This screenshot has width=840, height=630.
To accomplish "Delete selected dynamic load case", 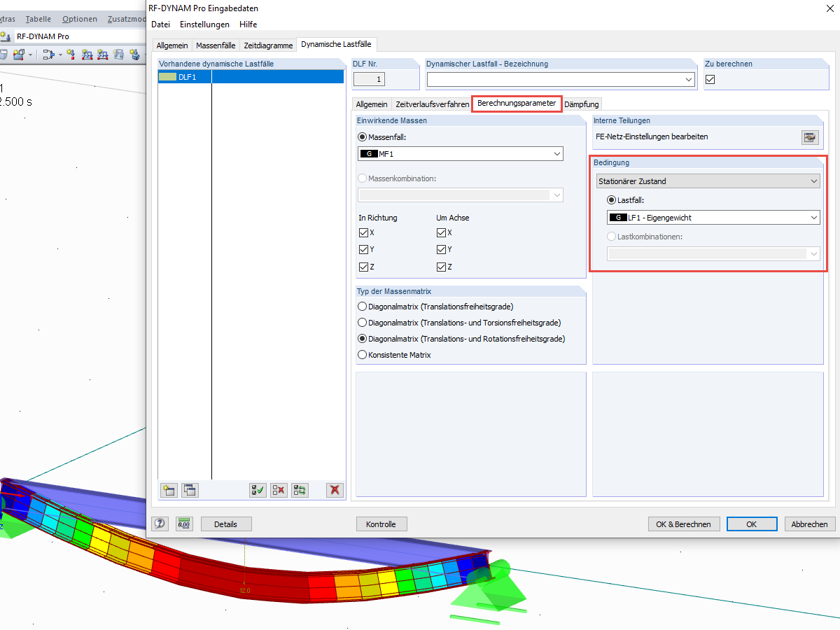I will tap(335, 490).
